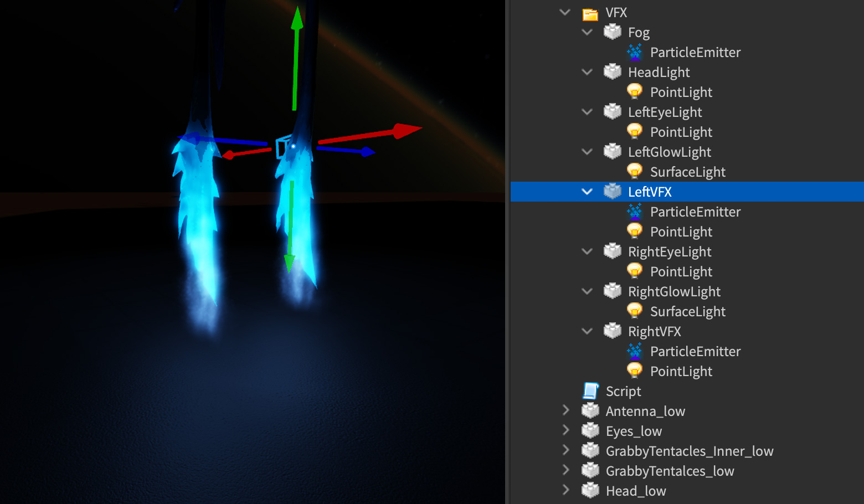The height and width of the screenshot is (504, 864).
Task: Click the ParticleEmitter icon under RightVFX
Action: 635,351
